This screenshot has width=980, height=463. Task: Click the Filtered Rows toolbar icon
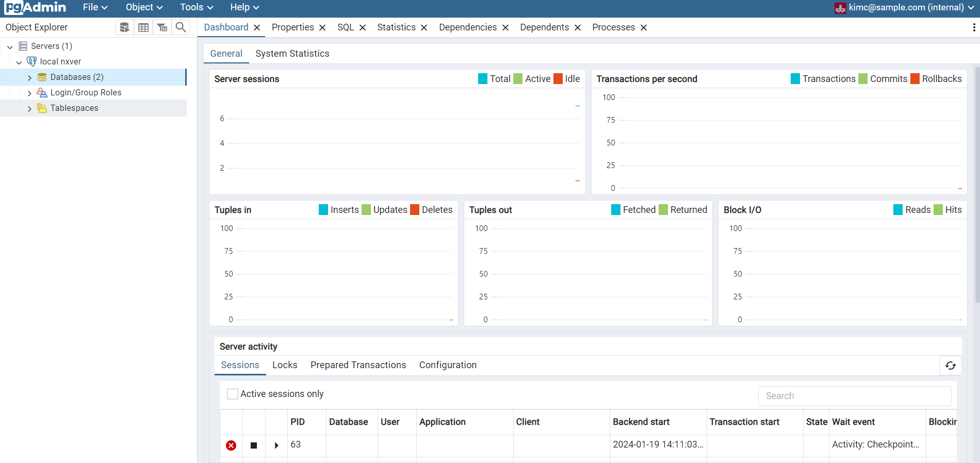pos(162,27)
